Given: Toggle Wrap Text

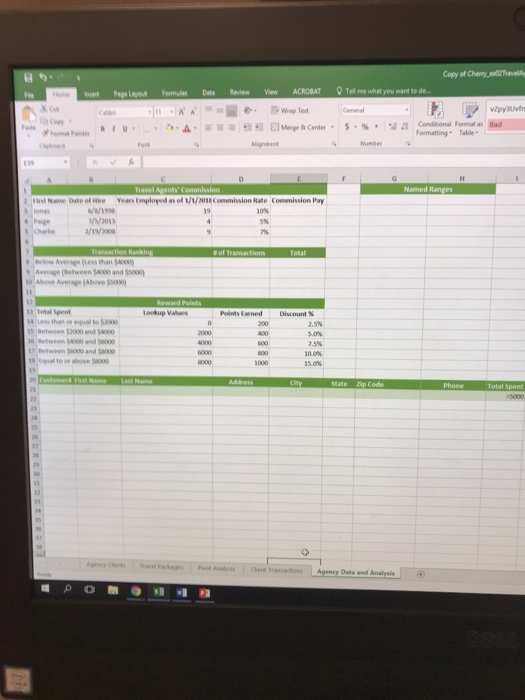Looking at the screenshot, I should tap(290, 110).
